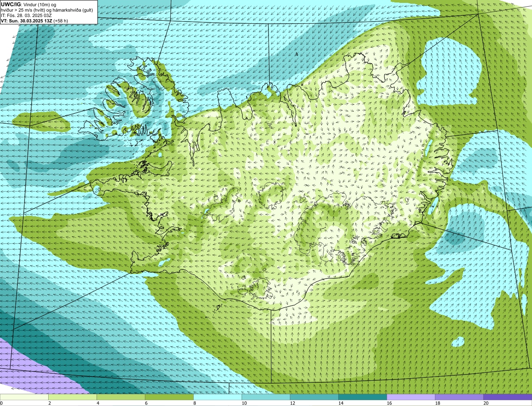The image size is (532, 406).
Task: Click the '8' label on the color scale
Action: click(195, 403)
